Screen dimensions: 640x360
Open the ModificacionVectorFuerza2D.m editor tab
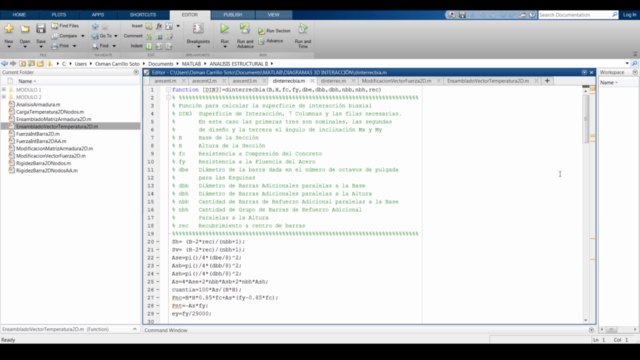tap(396, 81)
